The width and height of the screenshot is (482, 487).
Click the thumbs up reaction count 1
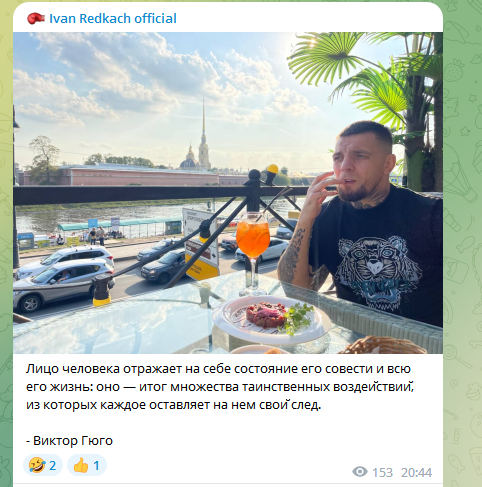pyautogui.click(x=96, y=465)
